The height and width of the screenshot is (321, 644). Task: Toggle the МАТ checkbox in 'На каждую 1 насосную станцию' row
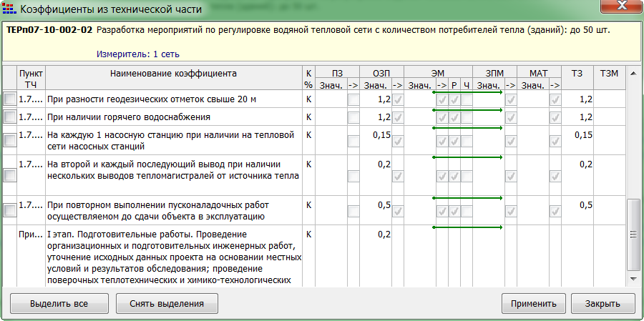point(555,141)
